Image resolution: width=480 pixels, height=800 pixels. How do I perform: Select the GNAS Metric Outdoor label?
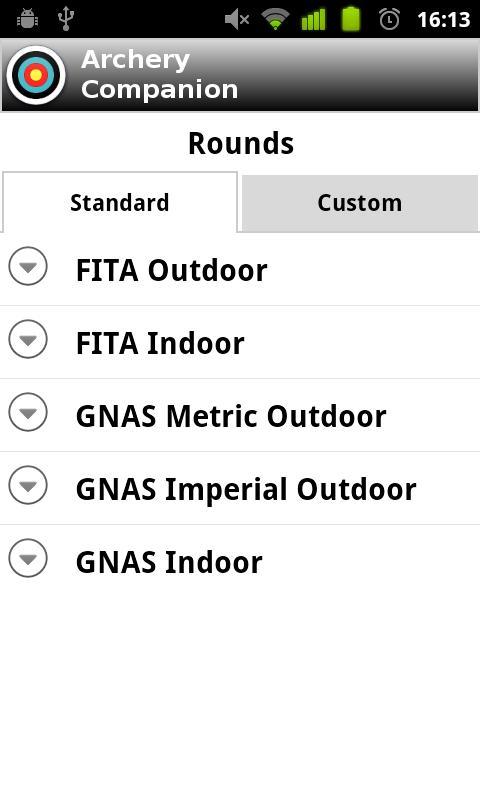[x=231, y=416]
